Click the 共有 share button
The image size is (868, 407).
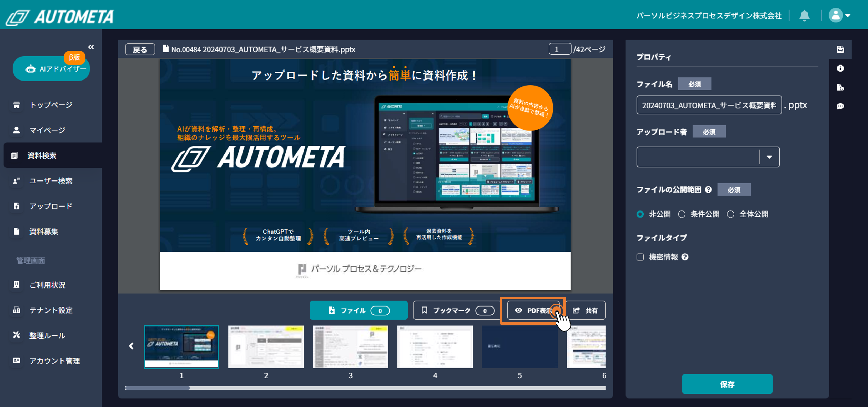pos(586,310)
